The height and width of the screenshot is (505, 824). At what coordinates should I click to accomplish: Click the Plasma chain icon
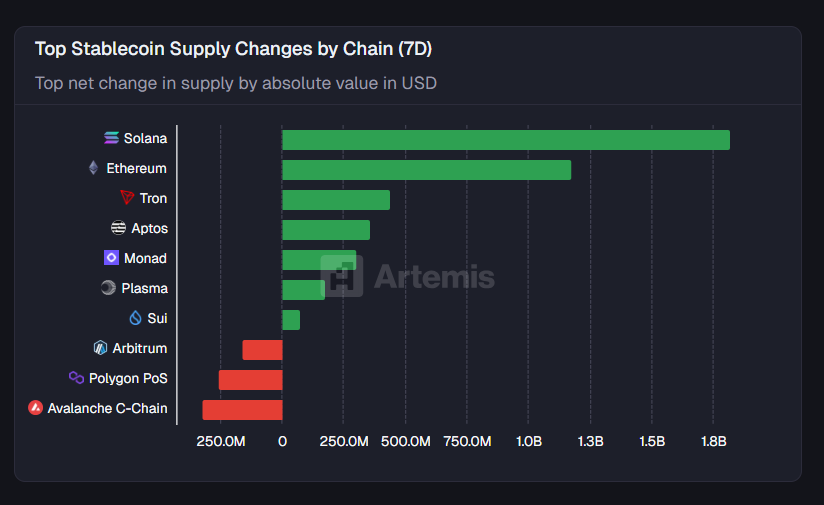coord(108,288)
